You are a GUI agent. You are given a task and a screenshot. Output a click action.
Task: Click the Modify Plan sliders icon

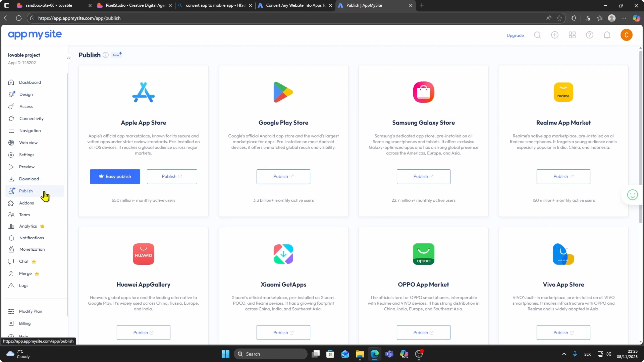[x=11, y=311]
